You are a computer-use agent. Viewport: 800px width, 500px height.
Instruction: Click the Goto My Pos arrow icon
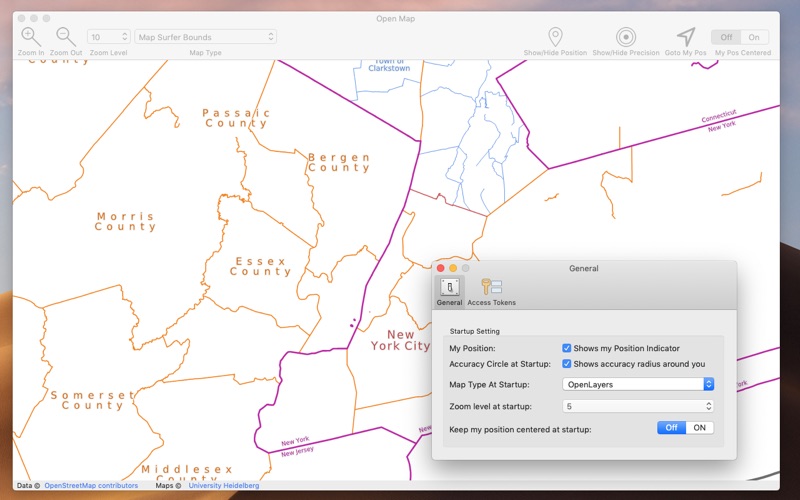tap(686, 37)
